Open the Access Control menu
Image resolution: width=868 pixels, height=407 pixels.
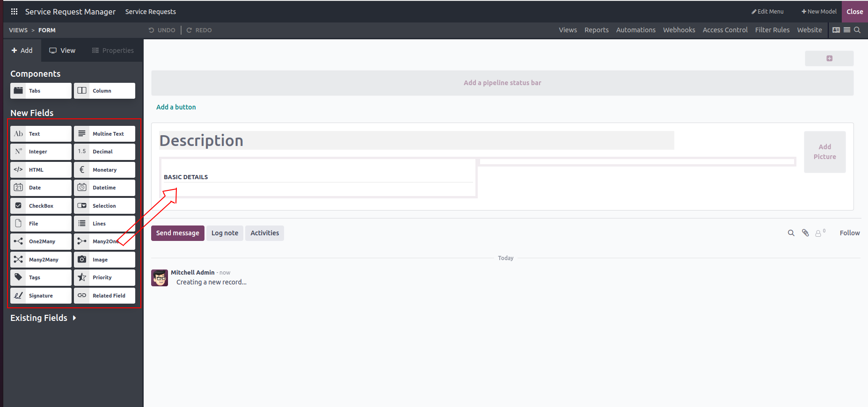(x=725, y=30)
